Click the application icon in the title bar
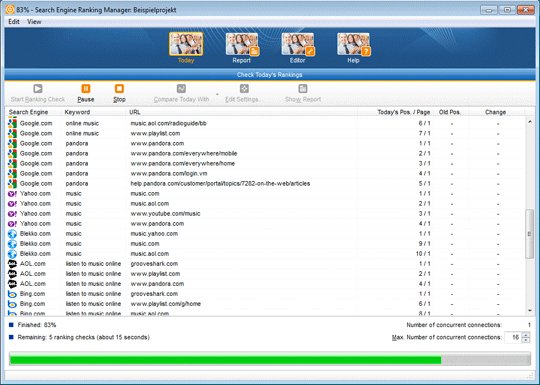Screen dimensions: 540x385 tap(10, 10)
